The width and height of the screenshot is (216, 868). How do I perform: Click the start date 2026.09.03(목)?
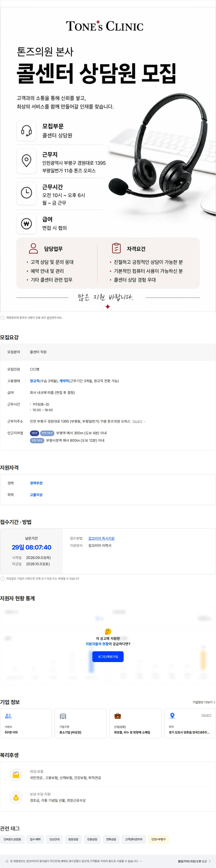[x=38, y=558]
